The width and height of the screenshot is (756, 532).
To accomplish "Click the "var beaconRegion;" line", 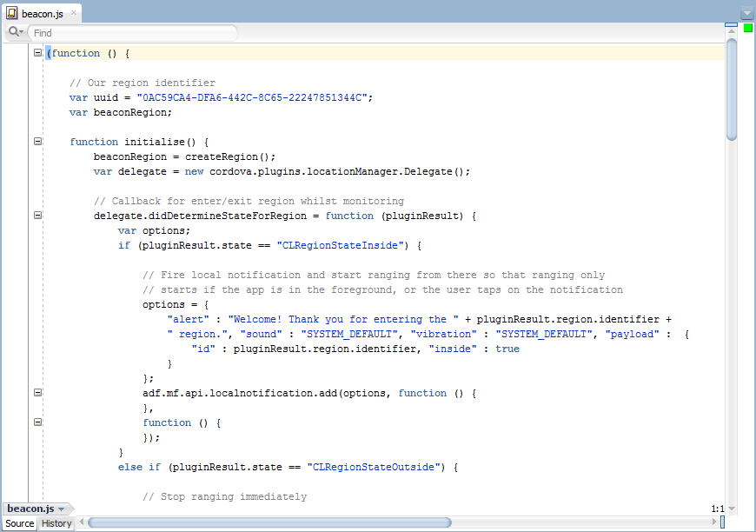I will pos(121,112).
